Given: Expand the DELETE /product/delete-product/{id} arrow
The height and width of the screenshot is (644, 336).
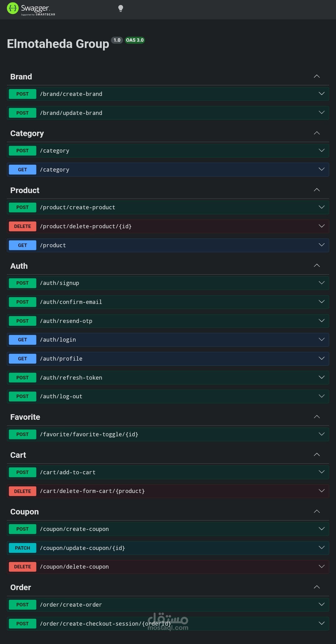Looking at the screenshot, I should [x=322, y=226].
